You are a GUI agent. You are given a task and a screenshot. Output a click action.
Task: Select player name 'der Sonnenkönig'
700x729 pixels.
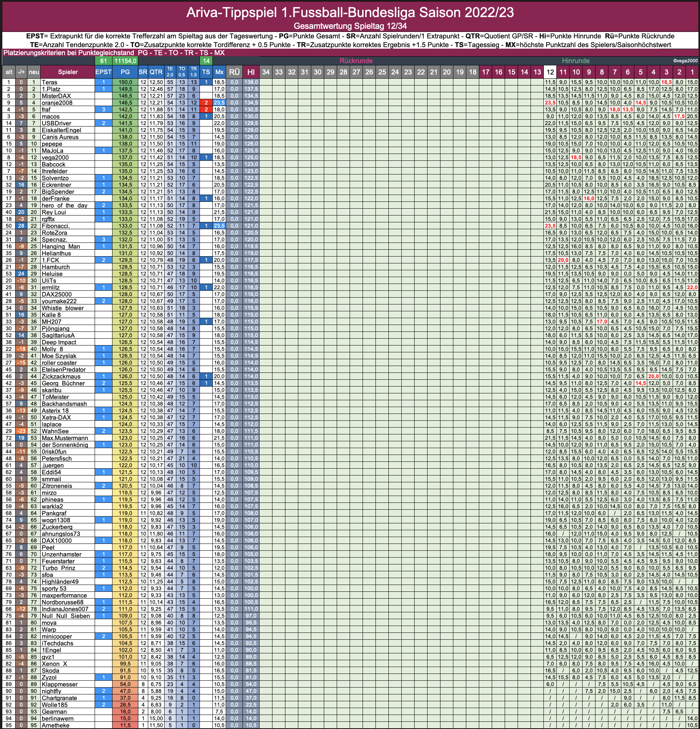click(x=65, y=445)
